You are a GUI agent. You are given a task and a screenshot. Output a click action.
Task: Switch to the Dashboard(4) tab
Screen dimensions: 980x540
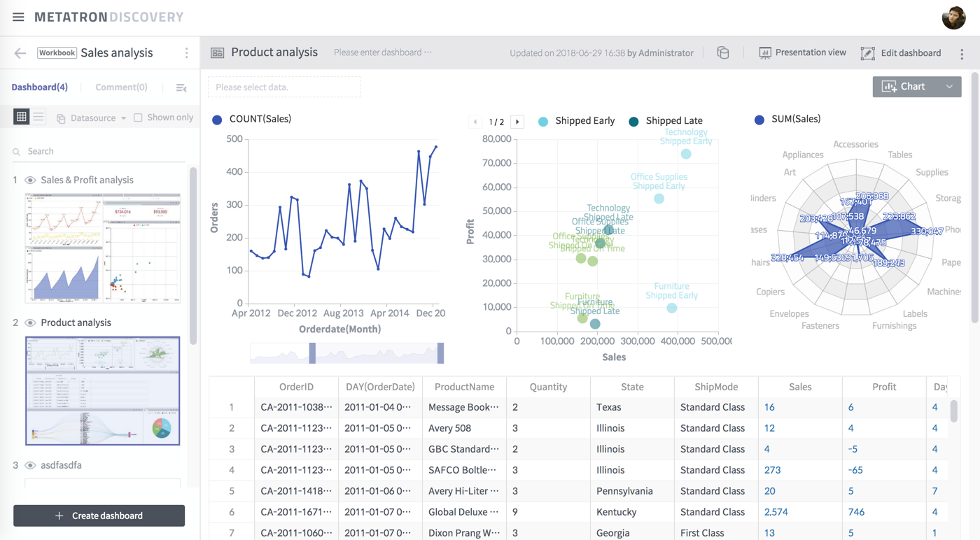[40, 87]
